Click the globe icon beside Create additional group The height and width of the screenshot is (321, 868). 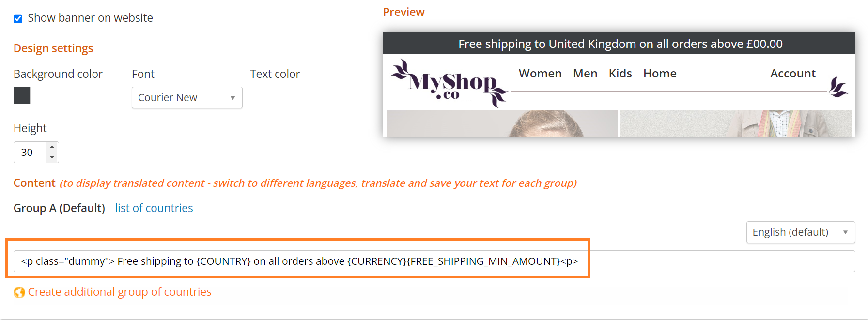19,292
